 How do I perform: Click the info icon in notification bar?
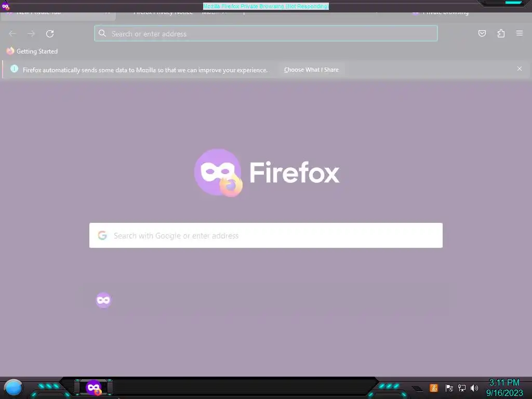tap(14, 69)
